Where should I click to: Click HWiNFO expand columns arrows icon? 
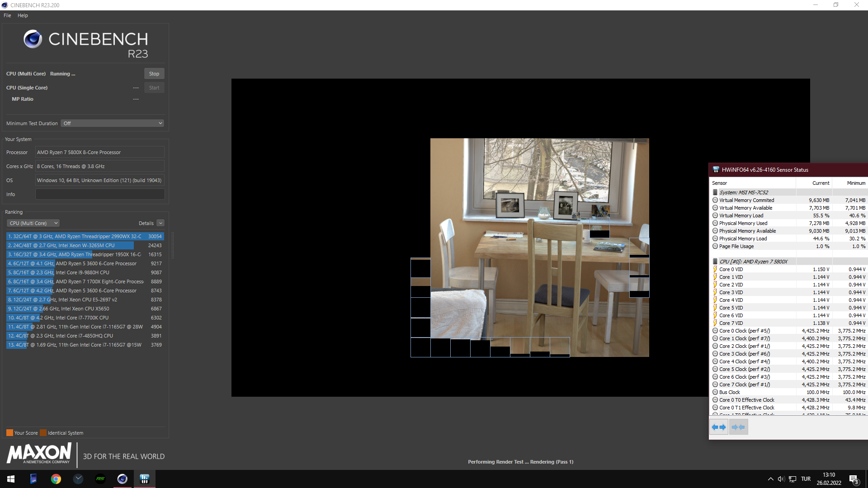[718, 427]
